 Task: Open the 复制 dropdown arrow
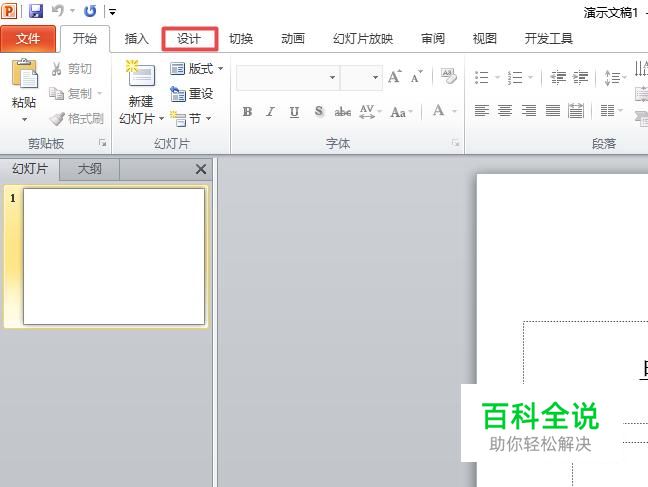100,94
